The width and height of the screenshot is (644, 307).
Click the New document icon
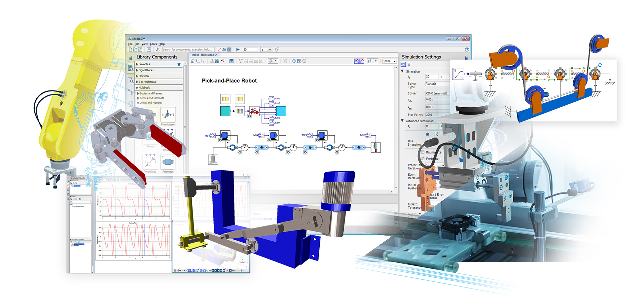130,50
